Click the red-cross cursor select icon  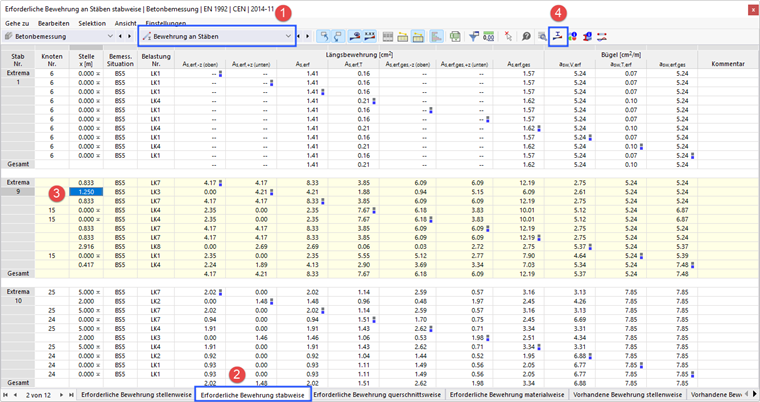(507, 36)
